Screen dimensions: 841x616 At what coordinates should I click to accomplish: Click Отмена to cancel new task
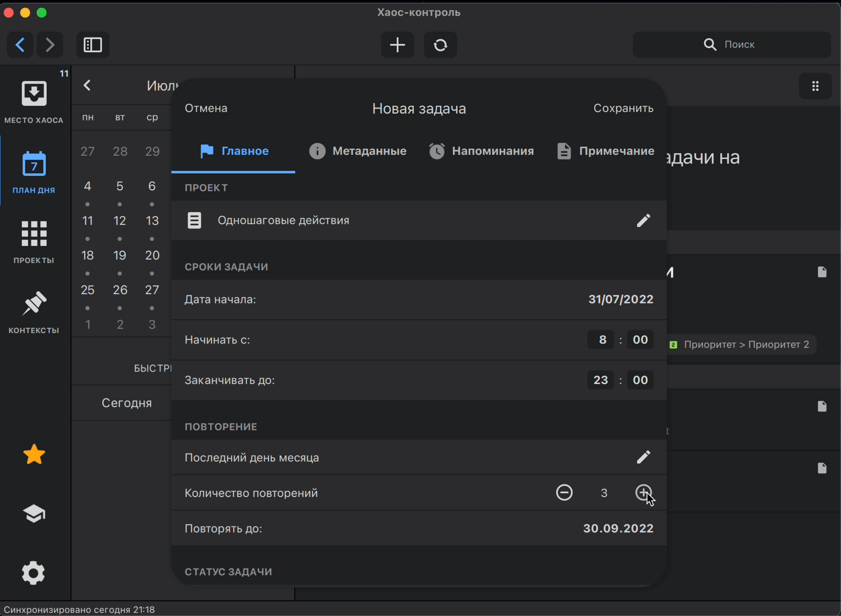[x=206, y=108]
